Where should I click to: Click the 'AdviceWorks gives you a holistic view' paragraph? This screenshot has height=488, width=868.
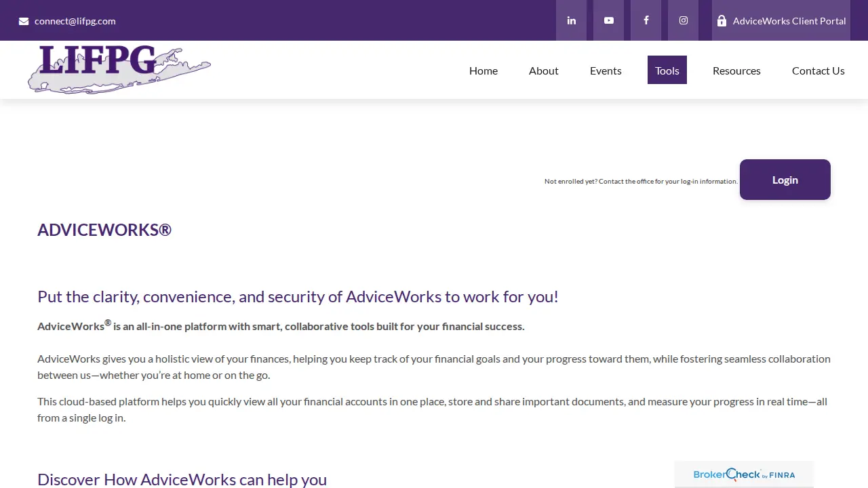click(x=434, y=367)
